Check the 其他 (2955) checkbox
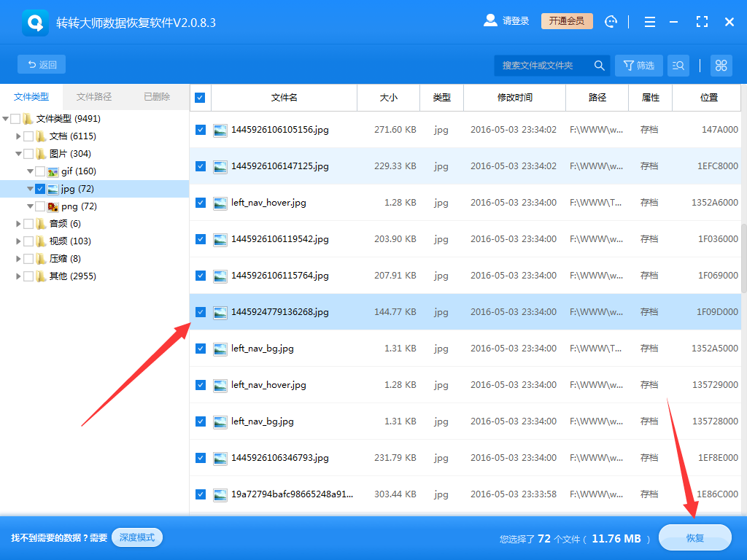Viewport: 747px width, 560px height. (x=28, y=276)
